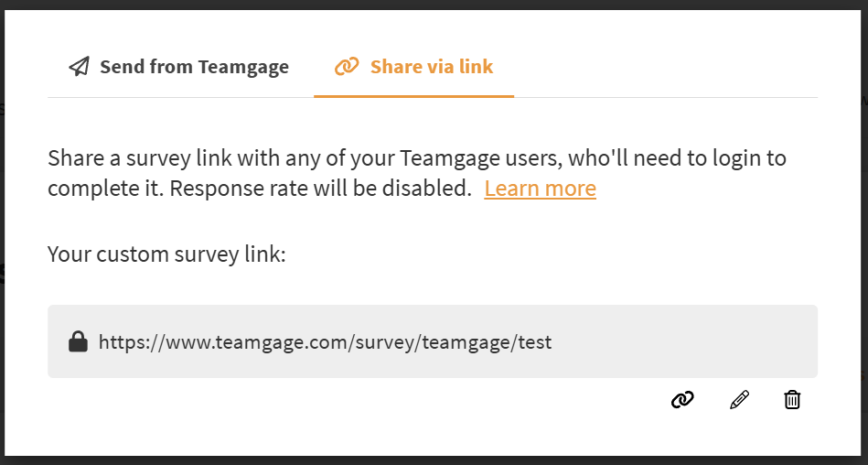Click the orange chain icon on tab
This screenshot has height=465, width=868.
[347, 67]
